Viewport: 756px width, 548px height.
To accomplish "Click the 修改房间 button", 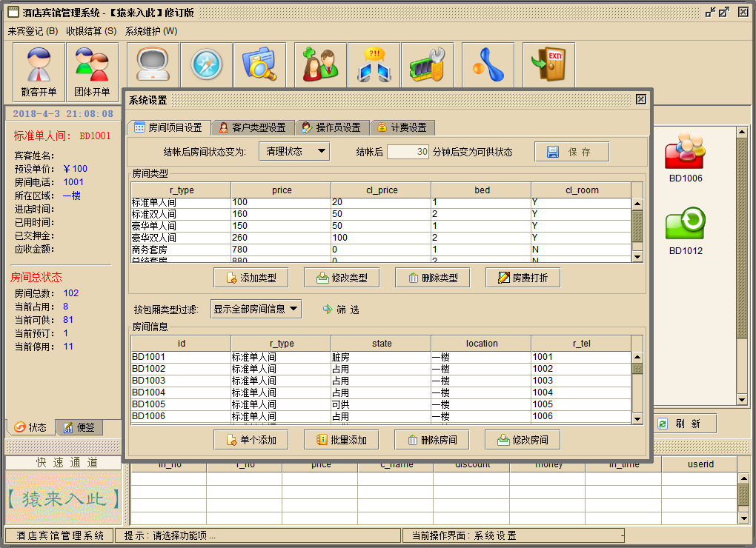I will click(523, 440).
